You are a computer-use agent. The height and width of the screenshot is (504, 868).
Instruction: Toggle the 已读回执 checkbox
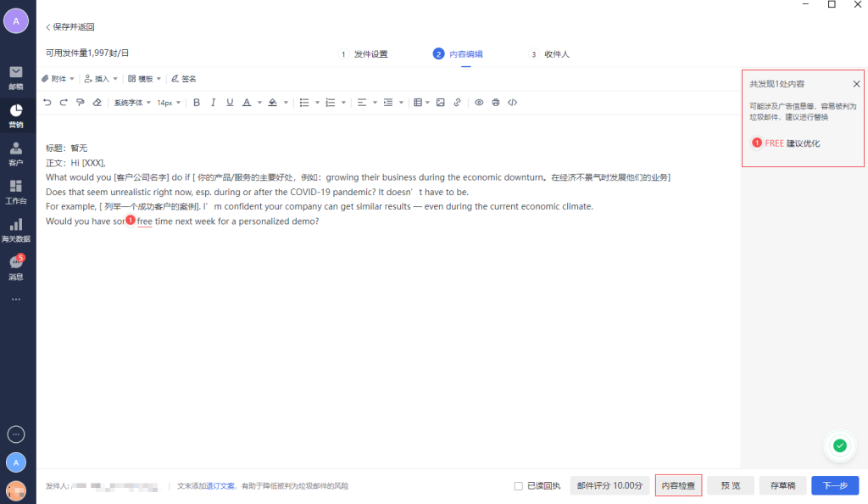pyautogui.click(x=519, y=486)
